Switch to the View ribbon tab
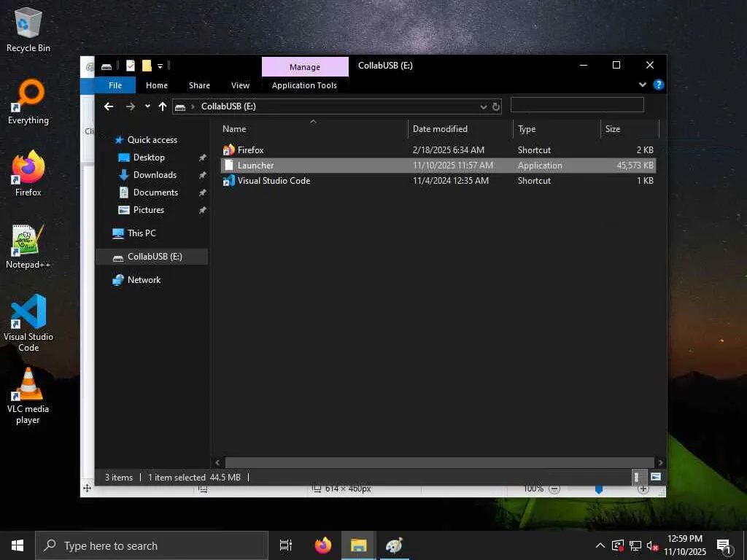The height and width of the screenshot is (560, 747). tap(240, 85)
